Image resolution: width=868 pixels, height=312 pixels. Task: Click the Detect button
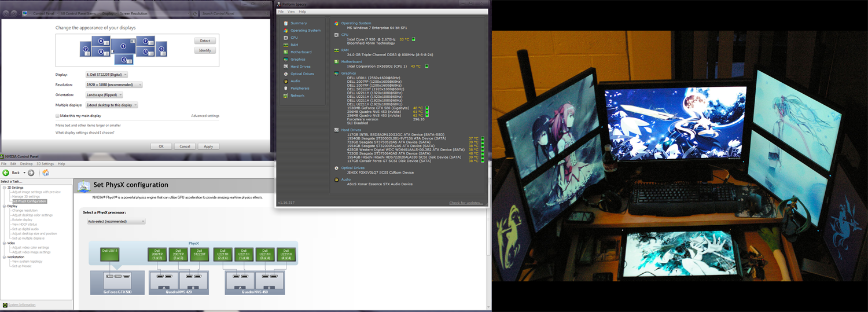tap(205, 41)
